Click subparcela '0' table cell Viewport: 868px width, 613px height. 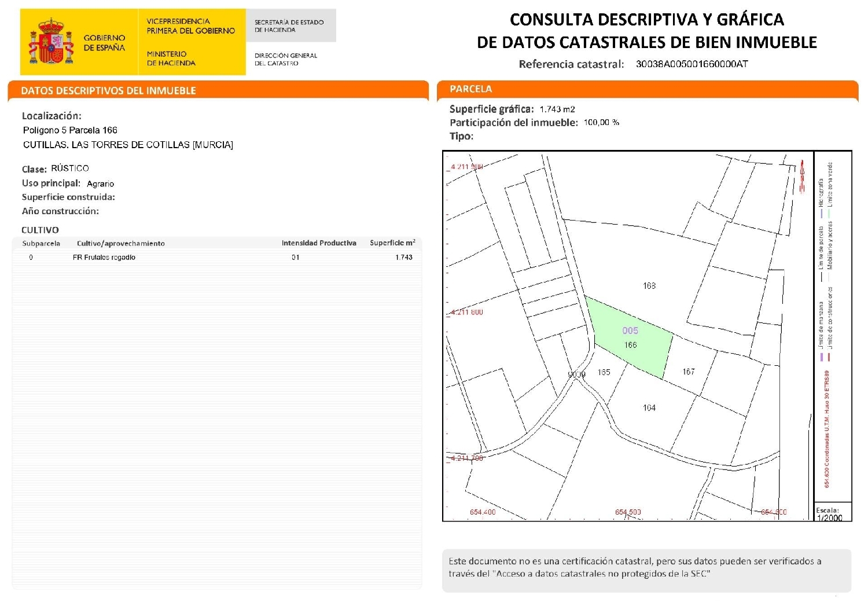coord(31,258)
